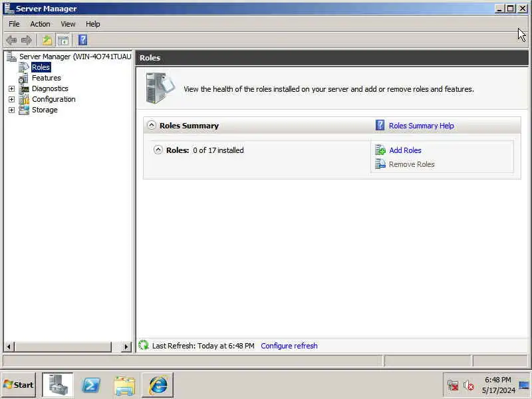Click the Configure refresh link
The image size is (532, 399).
coord(289,346)
